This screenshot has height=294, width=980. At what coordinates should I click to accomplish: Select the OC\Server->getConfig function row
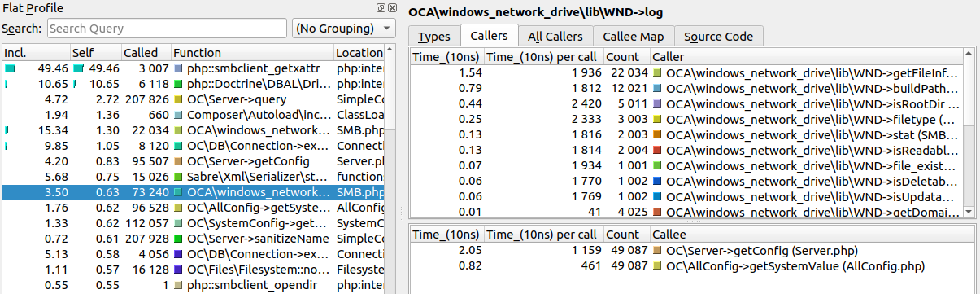pos(193,161)
